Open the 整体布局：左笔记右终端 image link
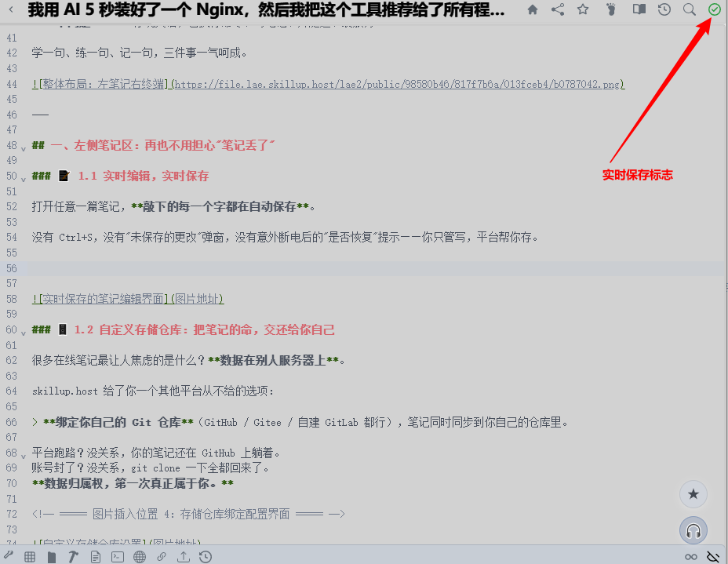The height and width of the screenshot is (564, 728). (x=328, y=84)
